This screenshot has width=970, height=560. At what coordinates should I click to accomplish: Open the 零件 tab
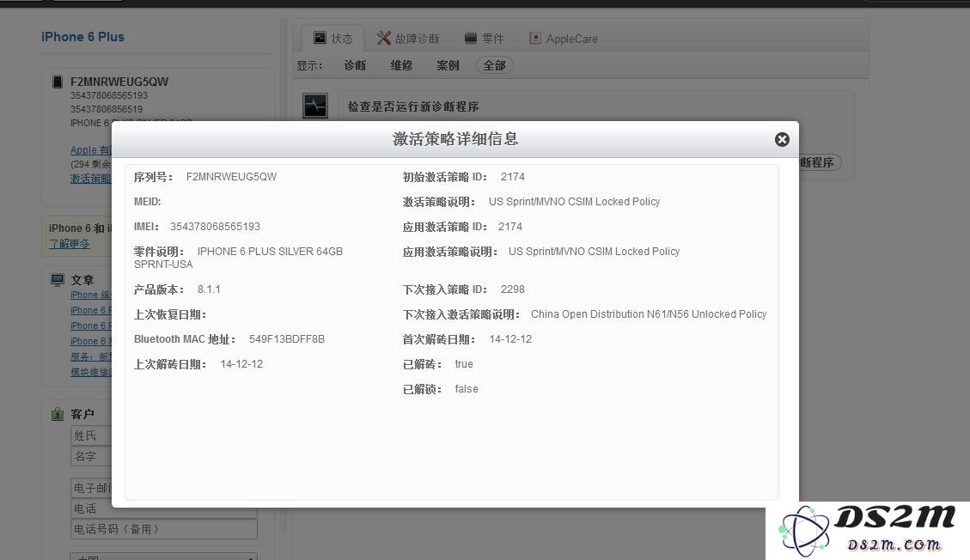coord(485,39)
